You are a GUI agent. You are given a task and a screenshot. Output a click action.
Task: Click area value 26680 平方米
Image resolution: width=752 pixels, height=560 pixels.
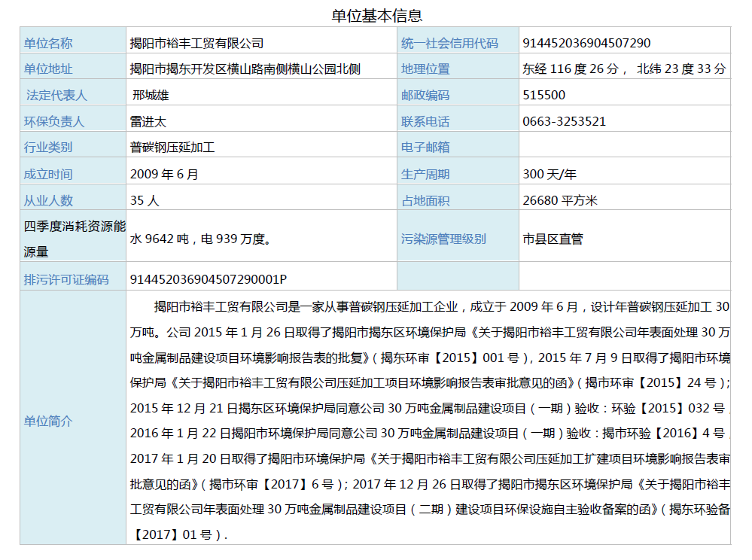tap(560, 200)
